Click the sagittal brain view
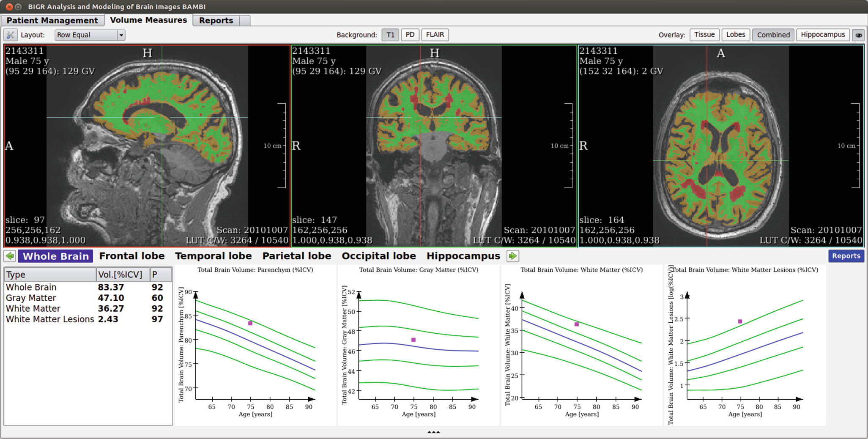This screenshot has height=439, width=868. [147, 146]
